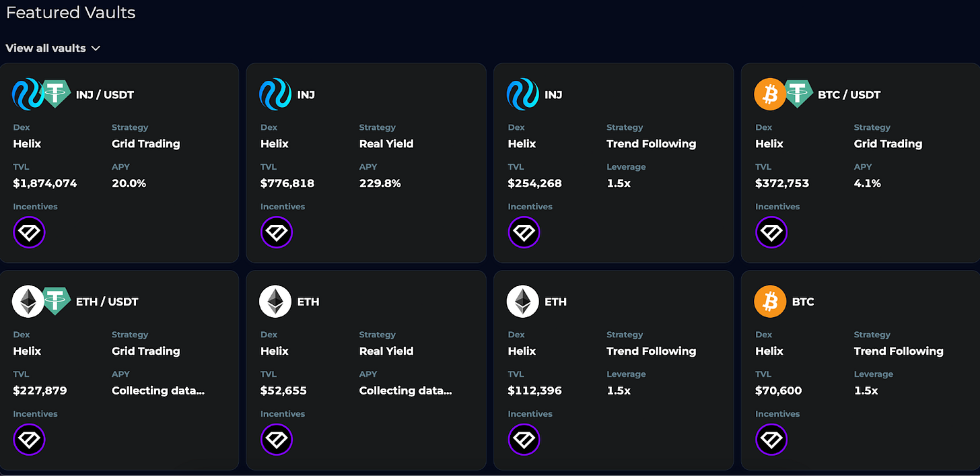This screenshot has height=476, width=980.
Task: Click the incentives badge on ETH Real Yield vault
Action: [277, 440]
